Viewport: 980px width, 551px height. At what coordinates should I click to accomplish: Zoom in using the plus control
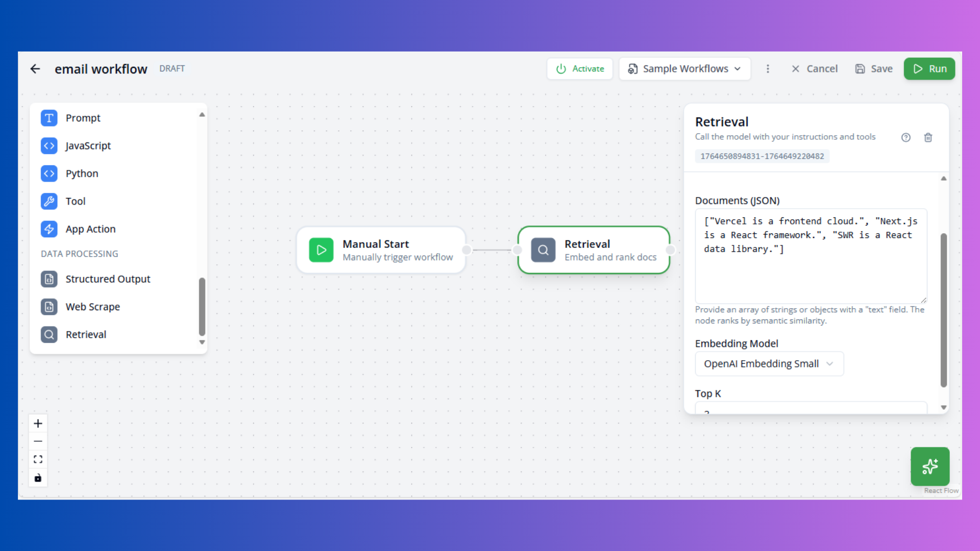tap(38, 423)
